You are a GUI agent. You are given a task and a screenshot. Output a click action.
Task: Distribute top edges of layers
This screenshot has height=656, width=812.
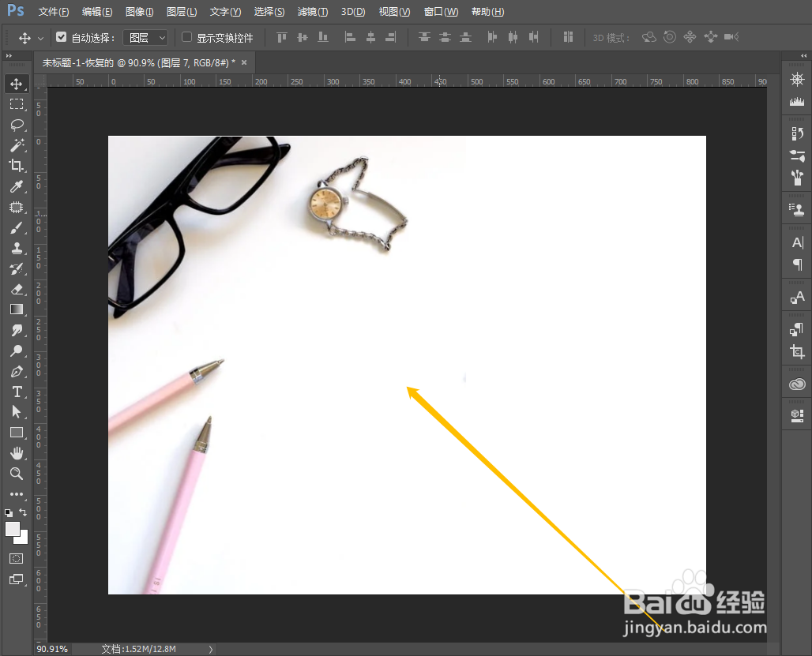coord(424,37)
